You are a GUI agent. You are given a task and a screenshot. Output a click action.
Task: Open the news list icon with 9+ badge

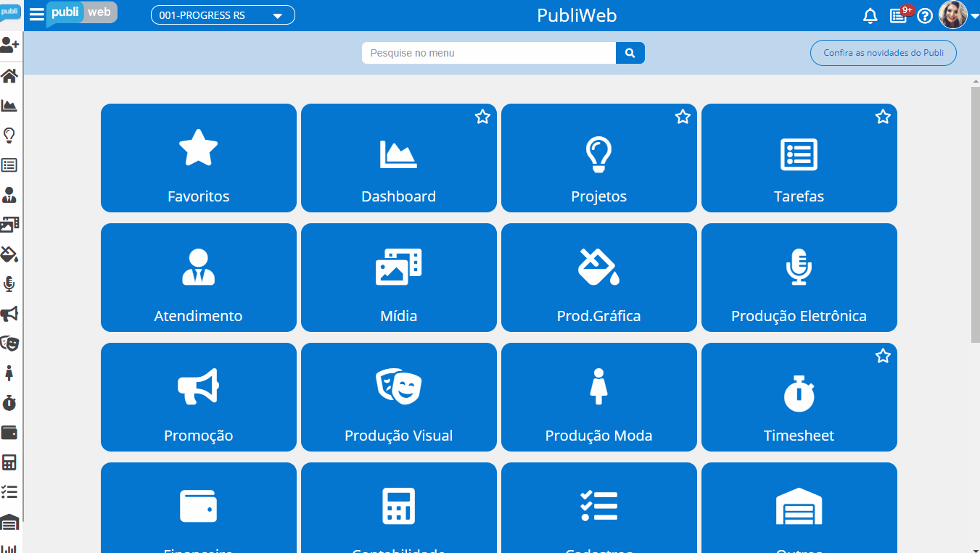[898, 15]
